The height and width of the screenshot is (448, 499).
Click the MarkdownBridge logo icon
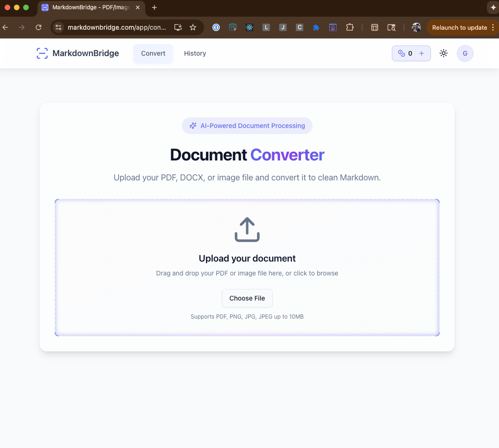(42, 53)
